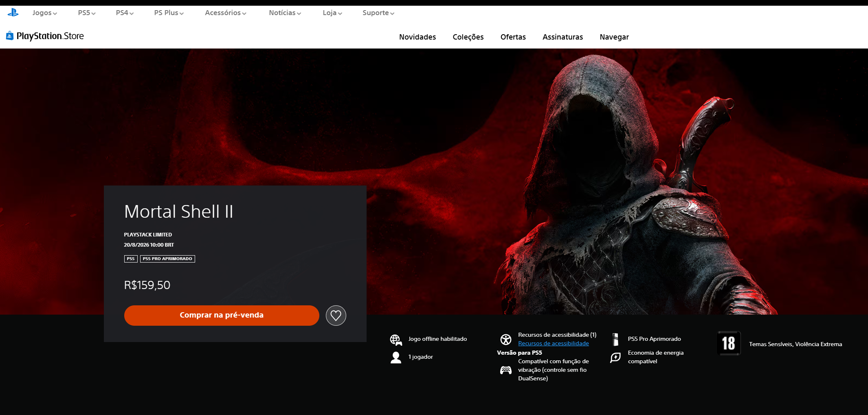Viewport: 868px width, 415px height.
Task: Click the Comprar na pré-venda button
Action: coord(222,315)
